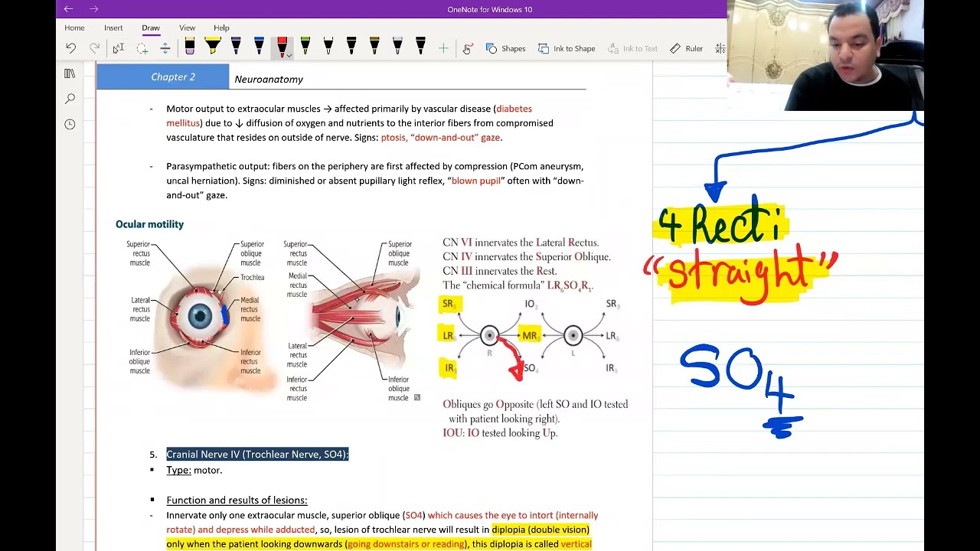Switch to the View tab
Image resolution: width=980 pixels, height=551 pixels.
click(x=187, y=28)
